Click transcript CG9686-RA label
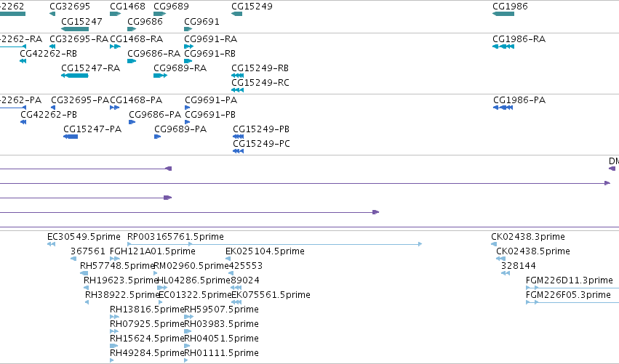 (154, 54)
